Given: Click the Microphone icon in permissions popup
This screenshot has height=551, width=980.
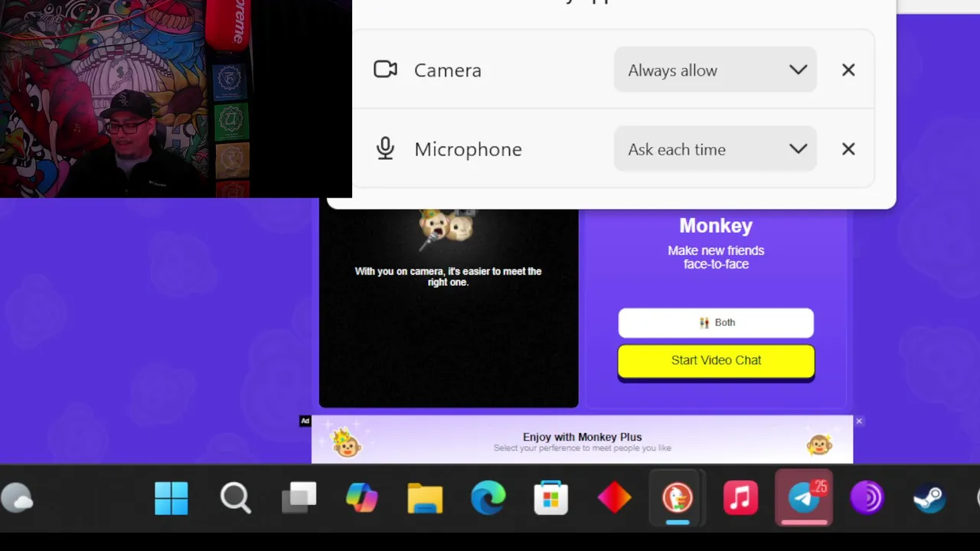Looking at the screenshot, I should pyautogui.click(x=385, y=148).
